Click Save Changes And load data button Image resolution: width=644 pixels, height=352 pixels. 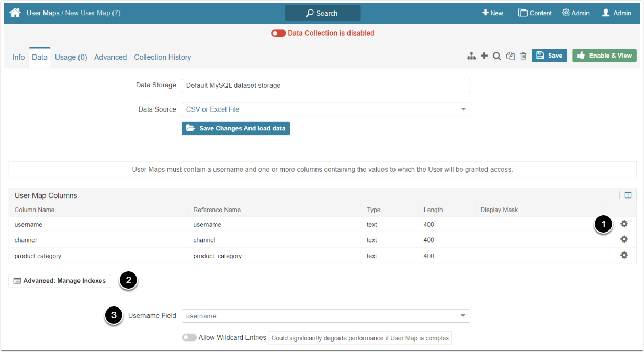click(x=235, y=128)
